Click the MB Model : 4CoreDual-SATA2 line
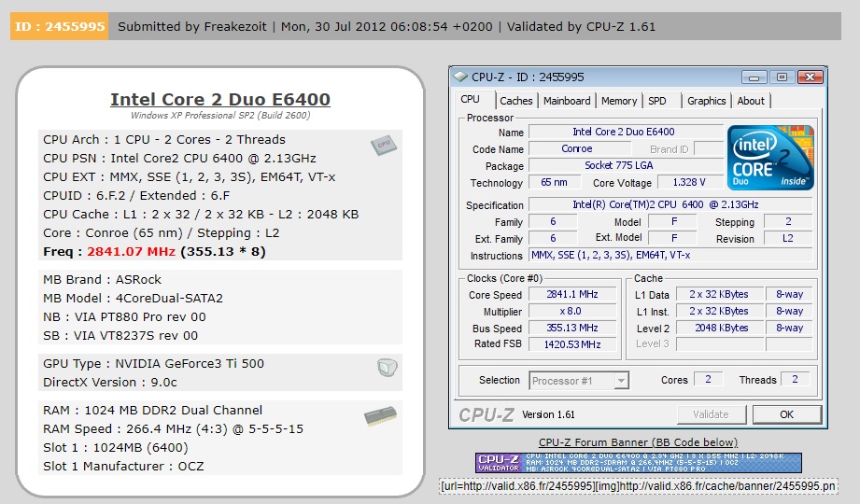The height and width of the screenshot is (504, 860). (134, 299)
